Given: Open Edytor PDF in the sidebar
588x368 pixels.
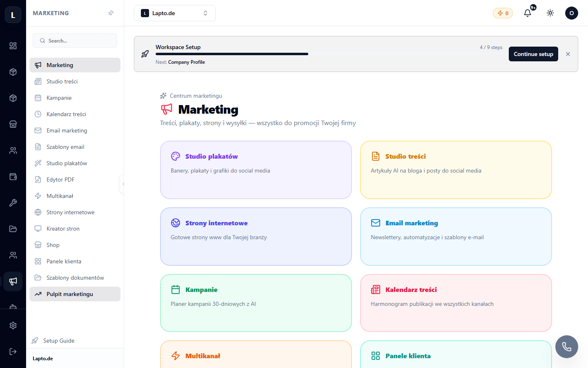Looking at the screenshot, I should (x=75, y=180).
